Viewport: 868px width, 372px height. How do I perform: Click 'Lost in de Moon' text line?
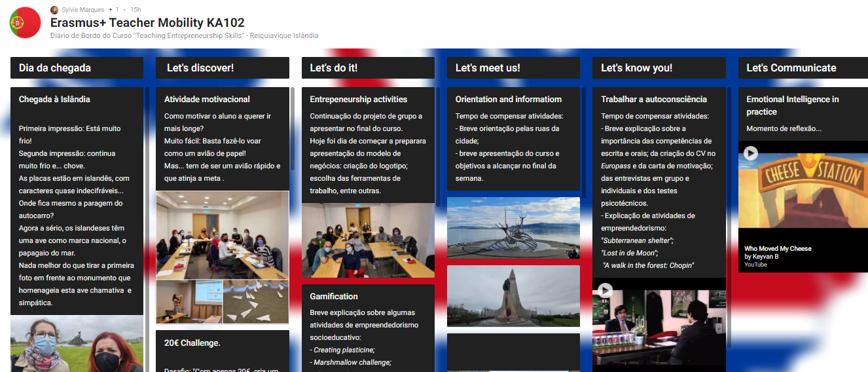(x=630, y=253)
